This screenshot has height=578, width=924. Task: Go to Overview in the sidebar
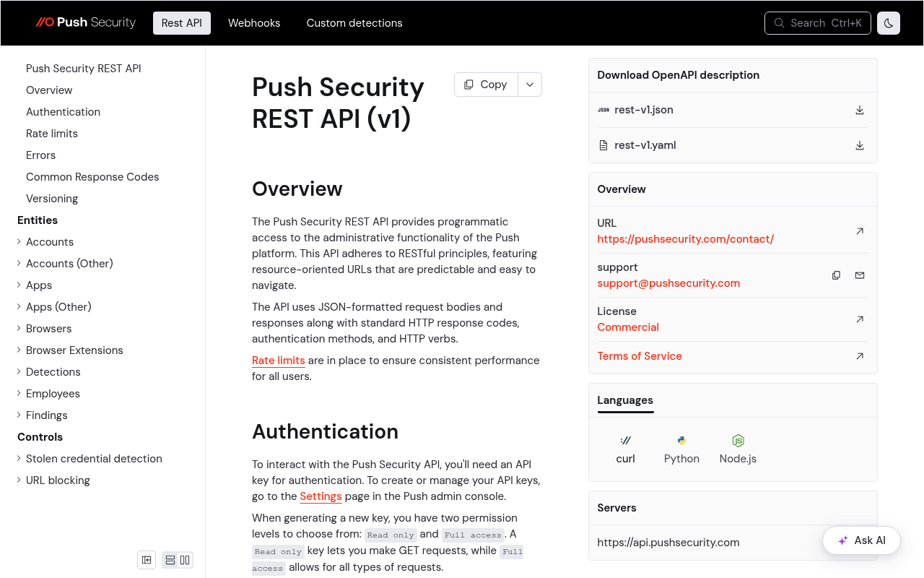49,90
